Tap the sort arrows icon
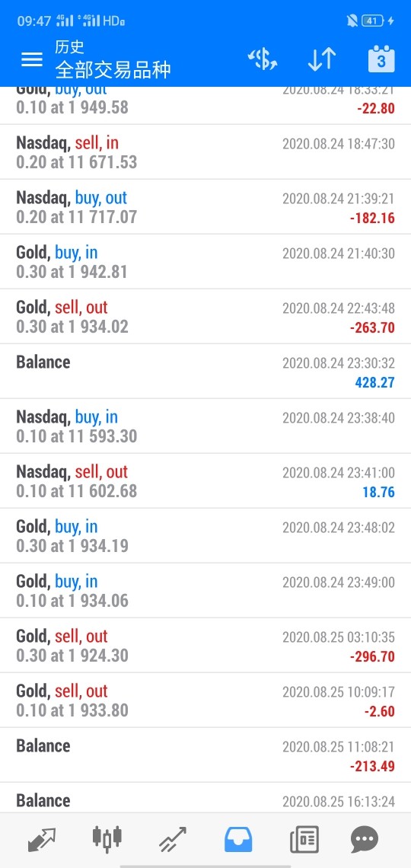The width and height of the screenshot is (411, 868). pos(322,59)
